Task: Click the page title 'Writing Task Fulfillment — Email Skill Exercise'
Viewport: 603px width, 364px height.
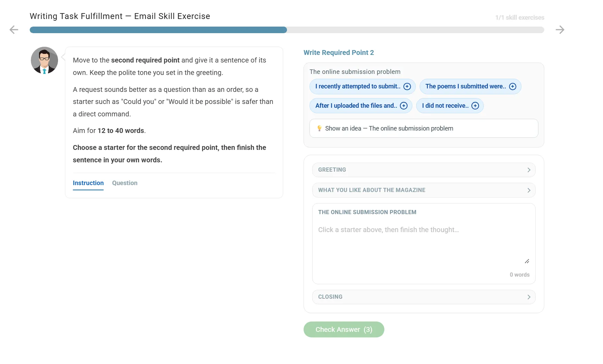Action: coord(120,16)
